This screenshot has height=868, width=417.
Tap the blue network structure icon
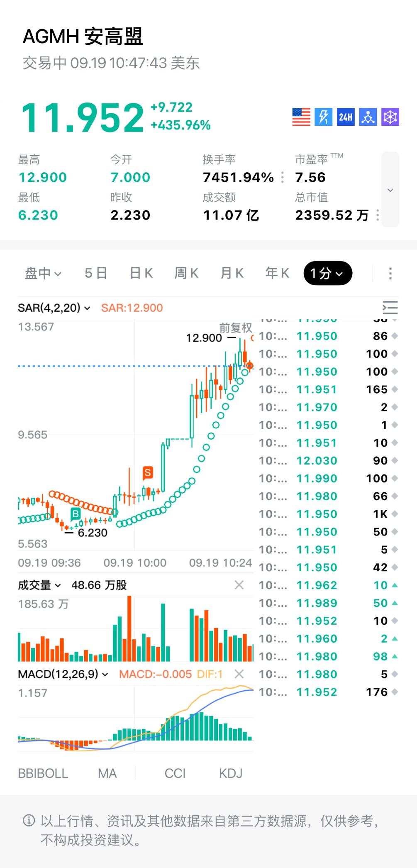[368, 117]
